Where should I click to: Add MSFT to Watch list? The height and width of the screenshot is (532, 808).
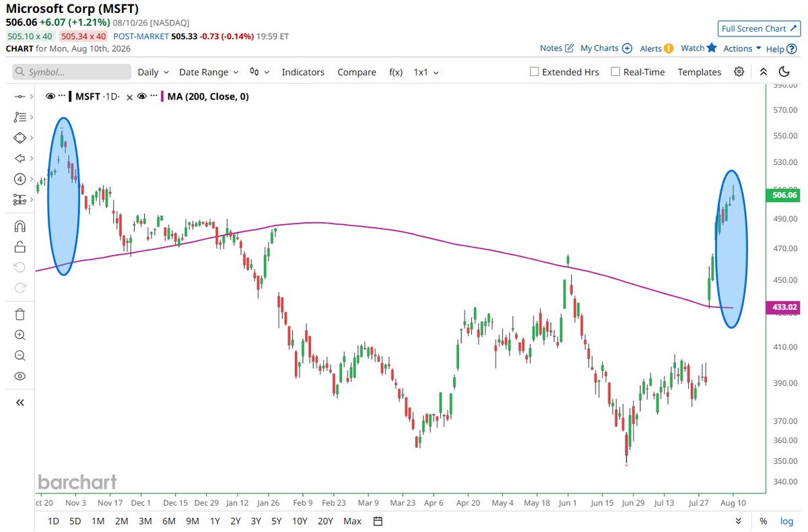click(698, 48)
